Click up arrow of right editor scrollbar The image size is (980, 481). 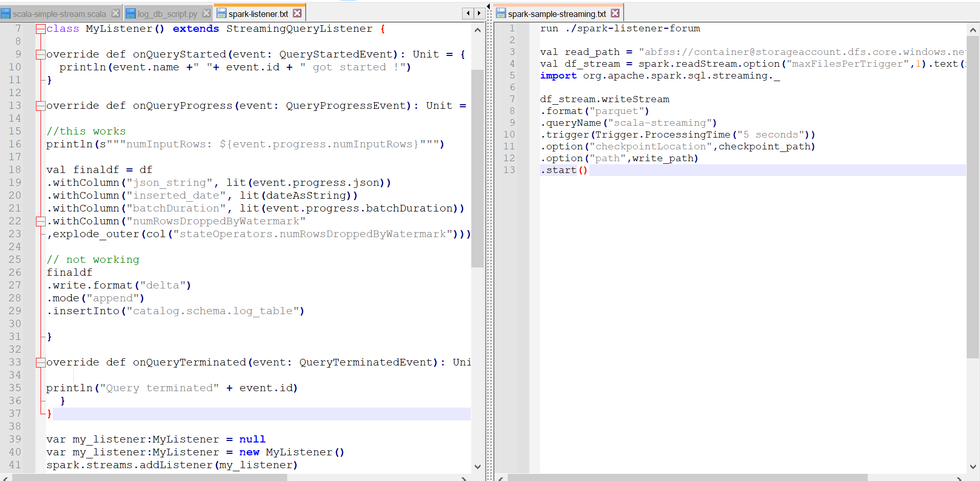[972, 30]
